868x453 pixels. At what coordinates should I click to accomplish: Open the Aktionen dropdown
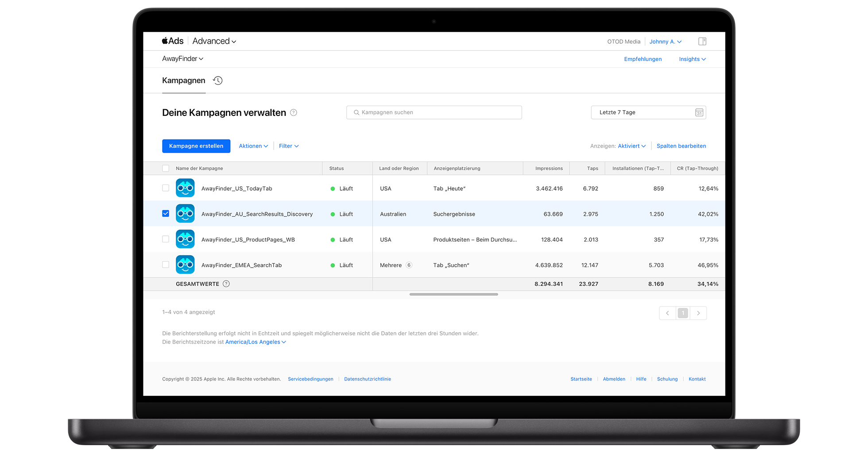click(x=253, y=146)
